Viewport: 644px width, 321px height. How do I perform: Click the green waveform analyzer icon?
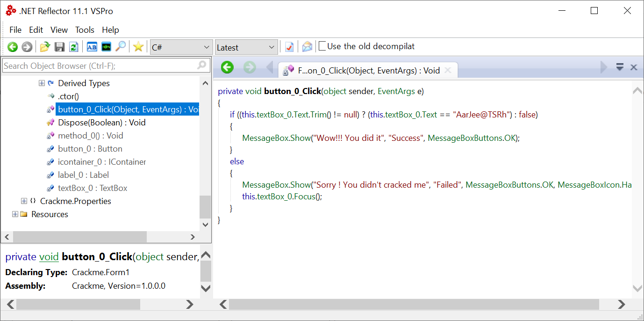[x=107, y=47]
